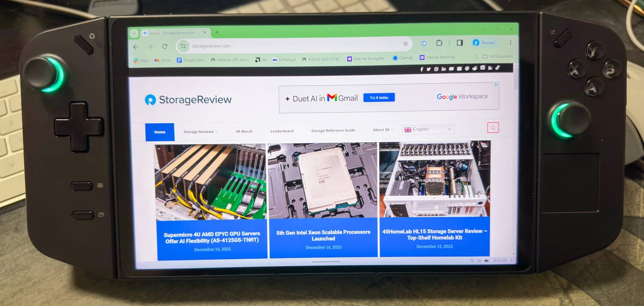Open 45HomeLab HL15 Storage Server Review article
Screen dimensions: 644x306
pos(435,234)
